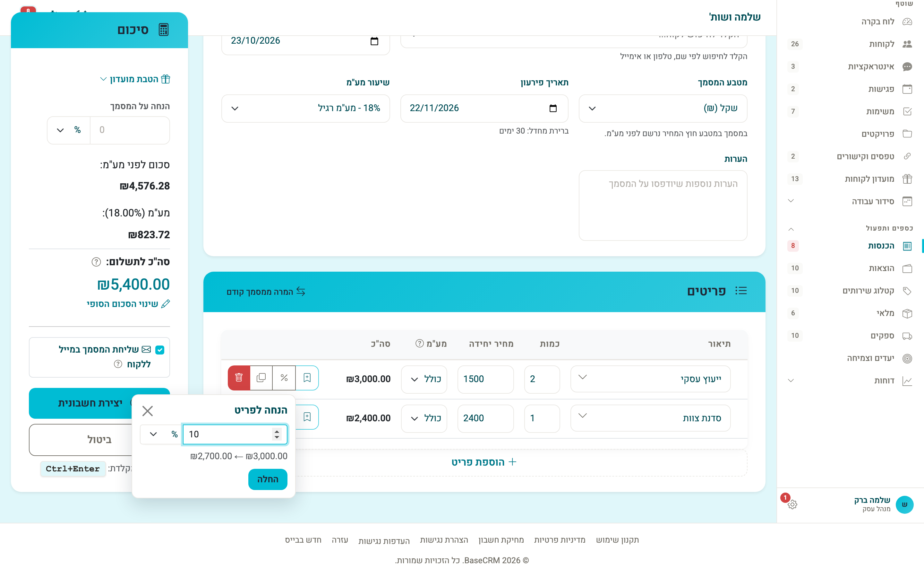The image size is (924, 578).
Task: Click המרה ממסמך קודם link
Action: point(266,292)
